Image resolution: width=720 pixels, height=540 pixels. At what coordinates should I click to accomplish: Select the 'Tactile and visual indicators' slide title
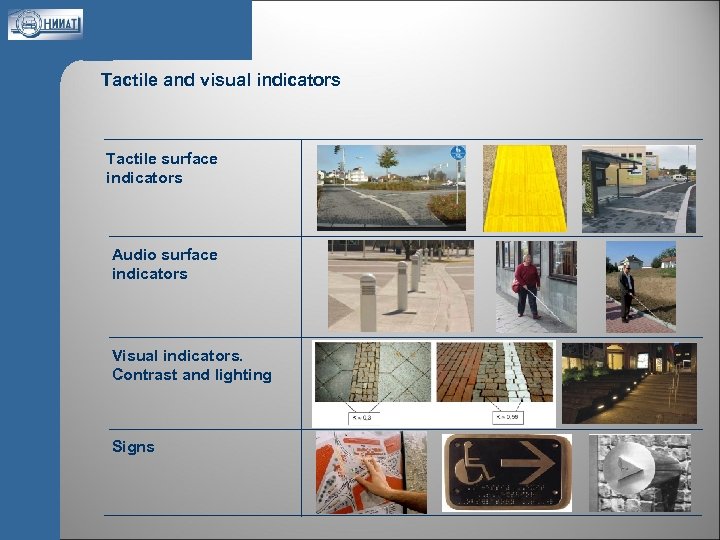pos(220,80)
